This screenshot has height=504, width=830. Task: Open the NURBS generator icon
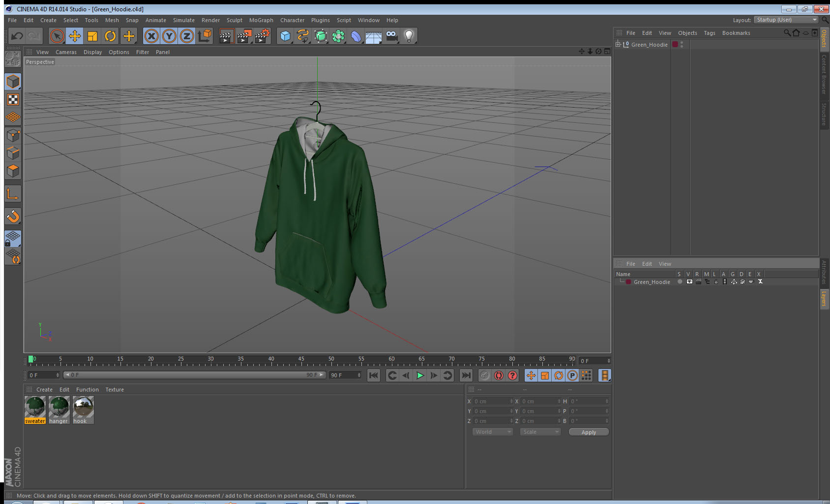[321, 36]
